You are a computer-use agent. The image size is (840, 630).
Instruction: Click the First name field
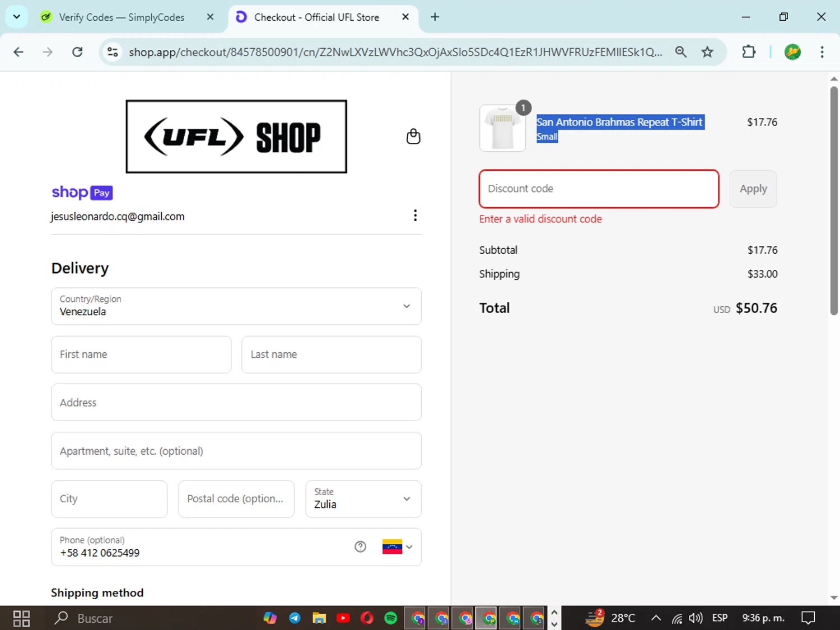tap(141, 354)
